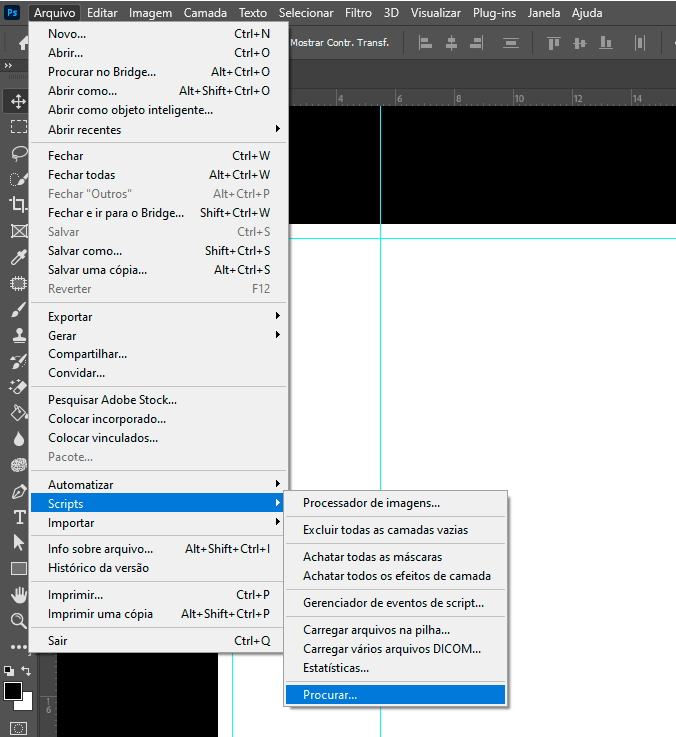Swap foreground and background colors
The height and width of the screenshot is (737, 676).
pyautogui.click(x=26, y=671)
